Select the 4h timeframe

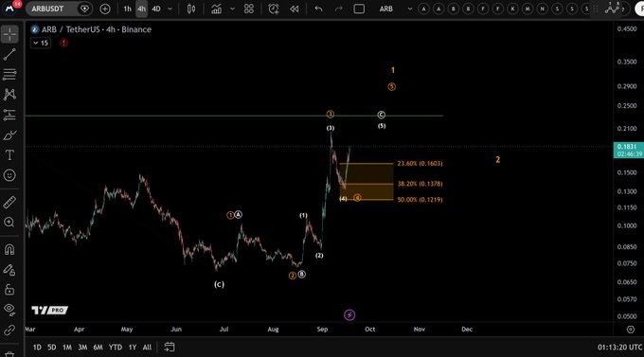pyautogui.click(x=141, y=9)
